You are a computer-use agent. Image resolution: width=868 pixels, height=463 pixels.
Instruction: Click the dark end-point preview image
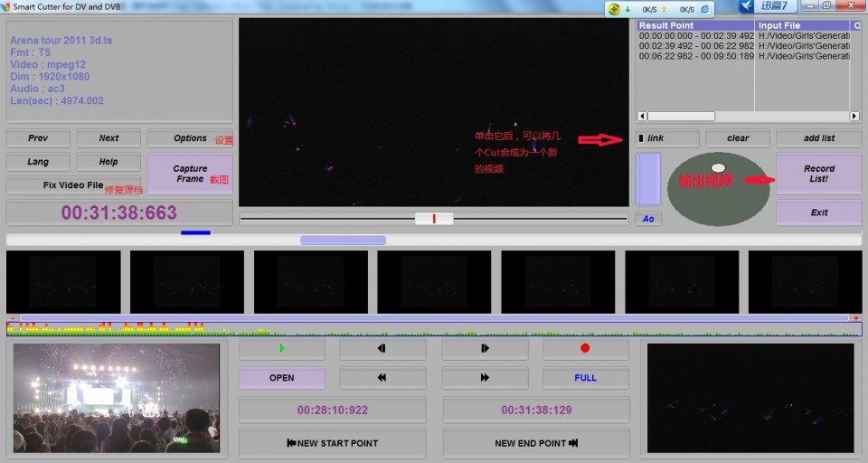(x=750, y=398)
